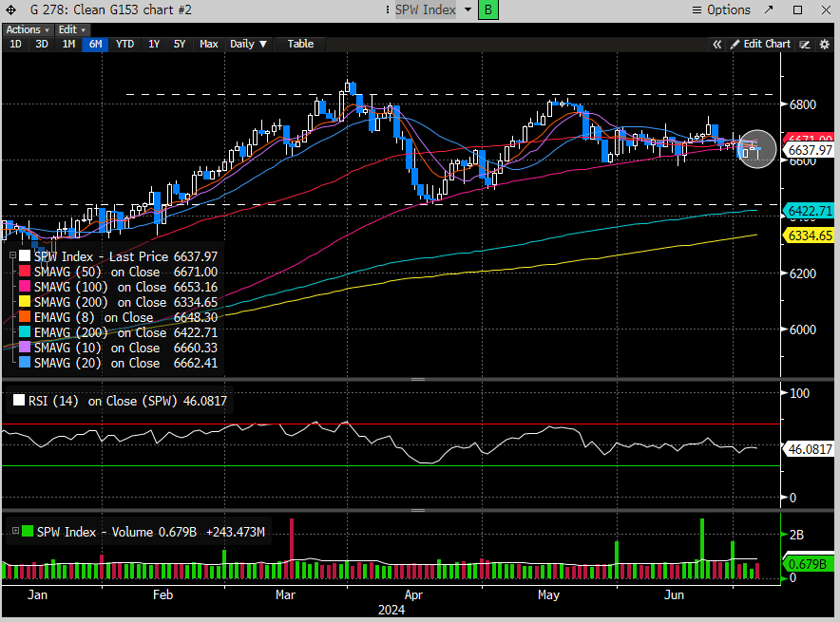Open the chart settings gear

point(825,45)
